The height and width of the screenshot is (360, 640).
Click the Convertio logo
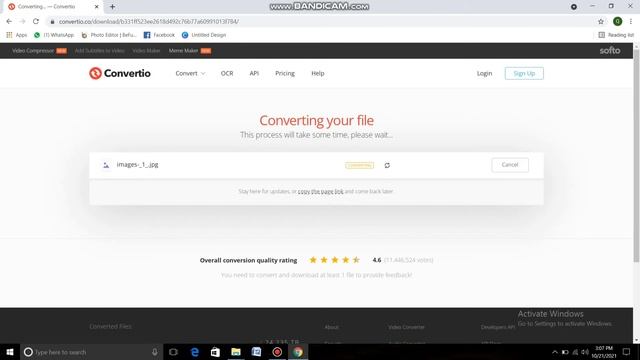[120, 73]
